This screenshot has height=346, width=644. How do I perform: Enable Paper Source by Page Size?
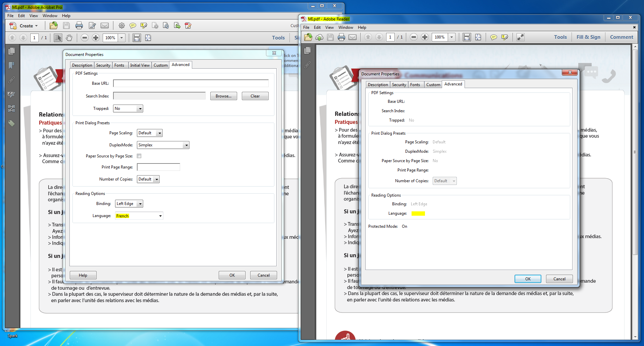139,156
